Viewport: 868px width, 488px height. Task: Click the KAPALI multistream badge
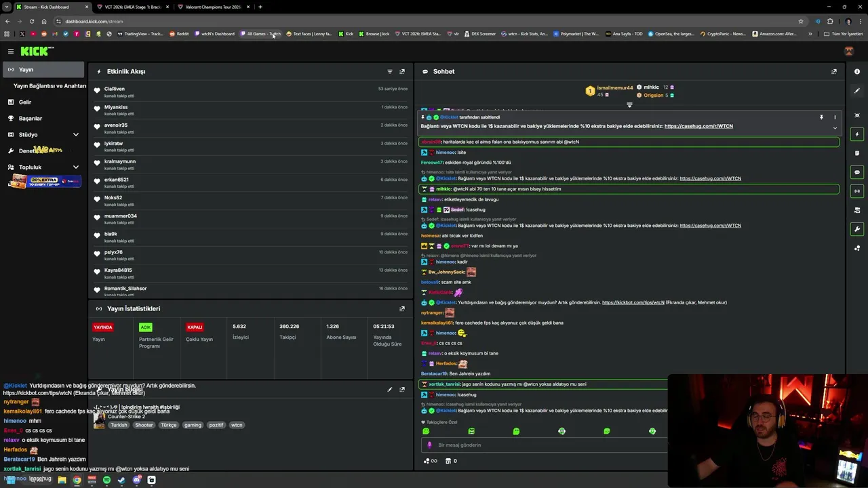195,327
